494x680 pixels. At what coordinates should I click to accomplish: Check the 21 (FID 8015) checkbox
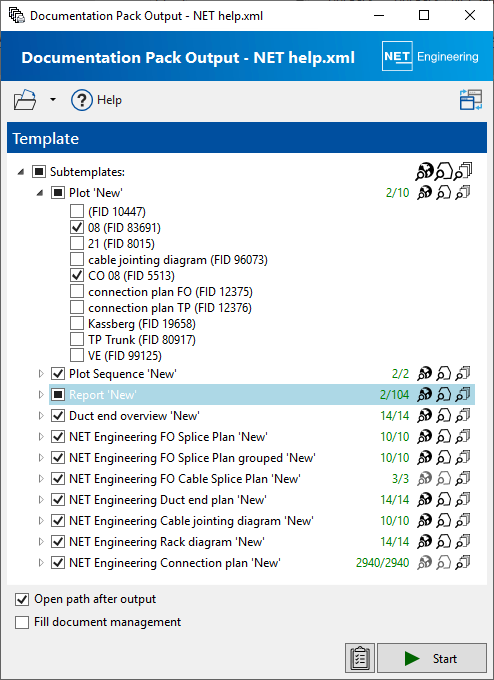coord(77,243)
